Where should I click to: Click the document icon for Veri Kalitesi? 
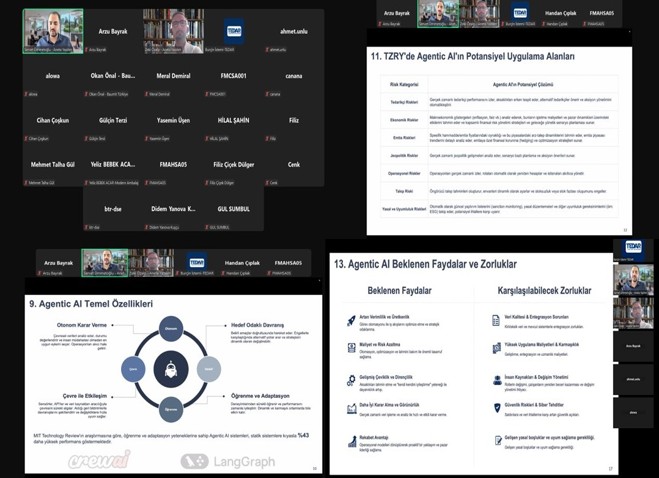pyautogui.click(x=497, y=321)
